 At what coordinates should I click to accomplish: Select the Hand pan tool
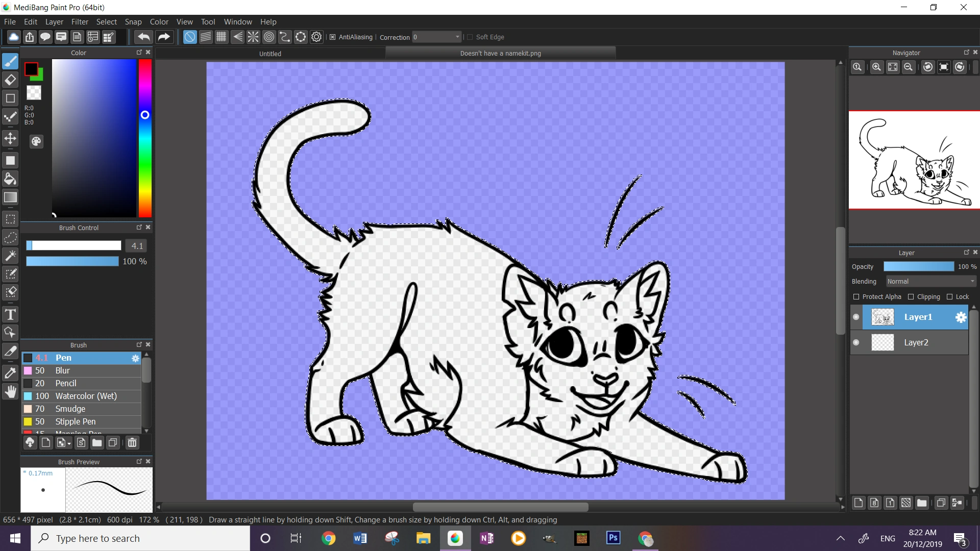tap(10, 392)
